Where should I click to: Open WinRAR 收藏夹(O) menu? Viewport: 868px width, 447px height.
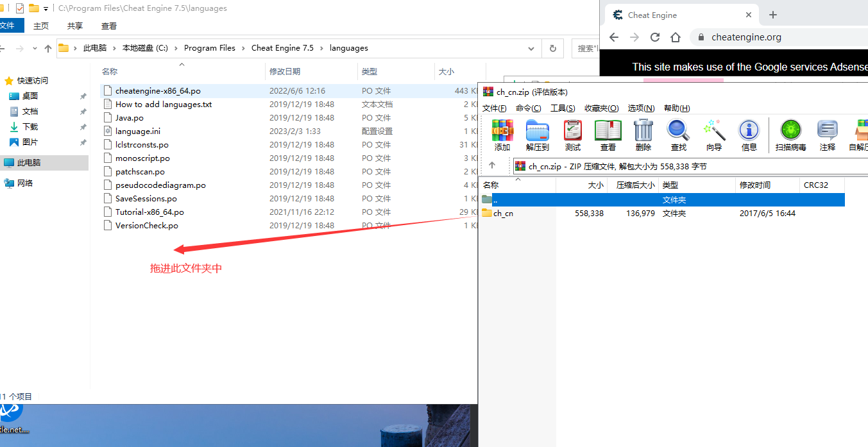coord(601,108)
